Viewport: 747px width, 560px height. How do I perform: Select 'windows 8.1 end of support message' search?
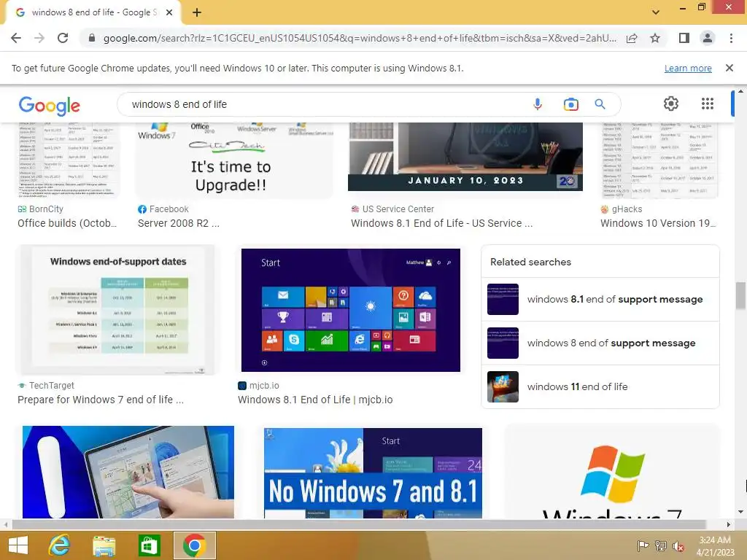[x=600, y=299]
